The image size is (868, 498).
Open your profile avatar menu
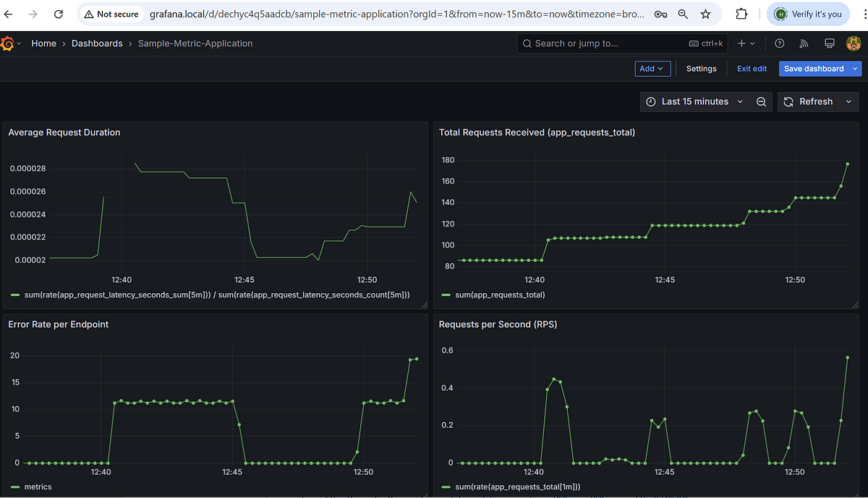point(854,43)
